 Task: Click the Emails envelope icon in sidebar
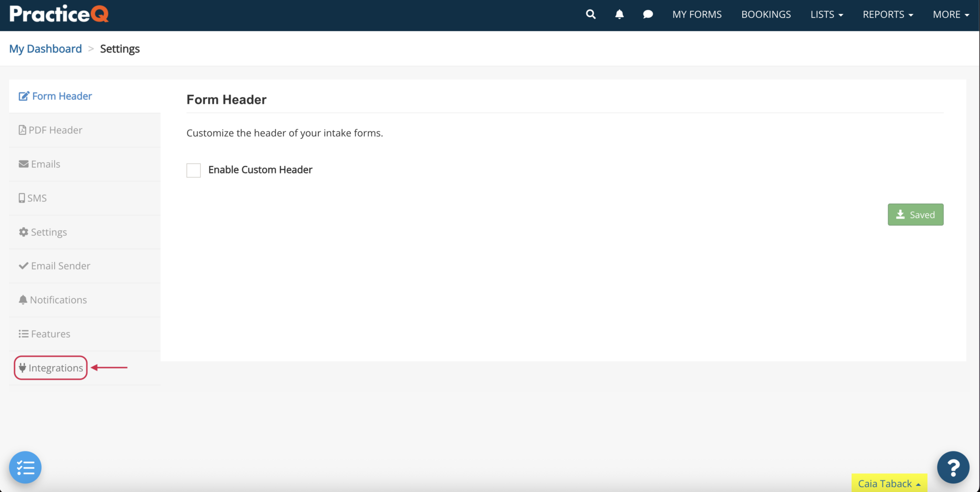tap(22, 164)
